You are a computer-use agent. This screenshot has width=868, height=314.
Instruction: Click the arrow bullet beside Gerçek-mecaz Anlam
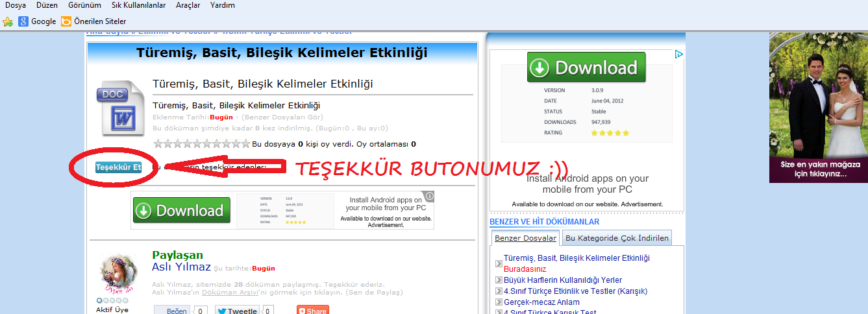point(499,302)
